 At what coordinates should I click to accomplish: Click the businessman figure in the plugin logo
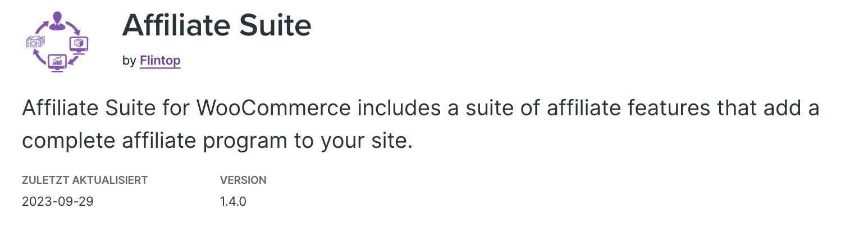click(x=57, y=20)
